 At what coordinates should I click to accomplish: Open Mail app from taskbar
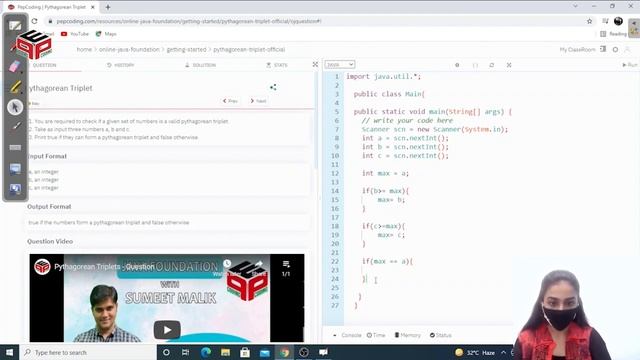(x=264, y=352)
